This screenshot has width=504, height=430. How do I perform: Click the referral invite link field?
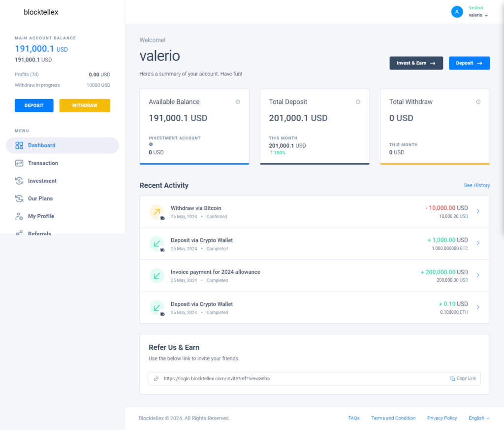[295, 378]
